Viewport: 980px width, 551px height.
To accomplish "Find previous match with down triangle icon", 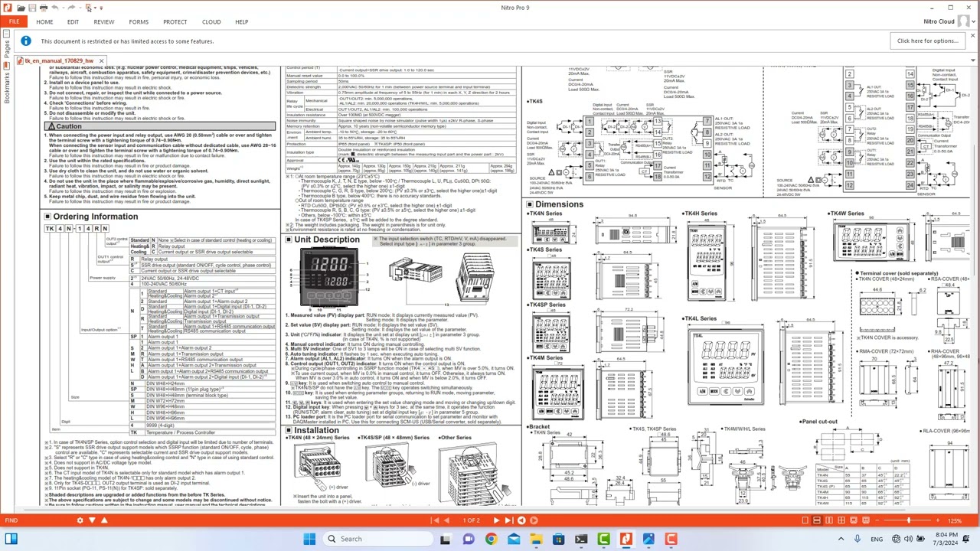I will point(92,520).
